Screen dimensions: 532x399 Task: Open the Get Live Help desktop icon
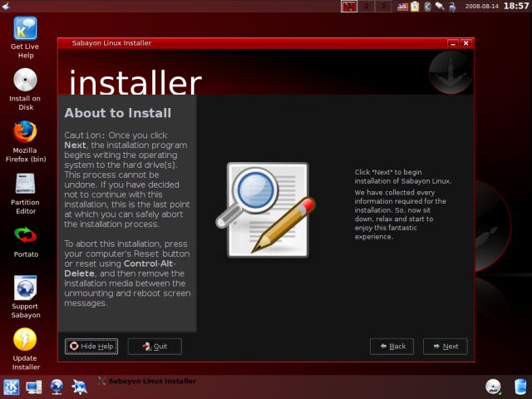coord(25,37)
